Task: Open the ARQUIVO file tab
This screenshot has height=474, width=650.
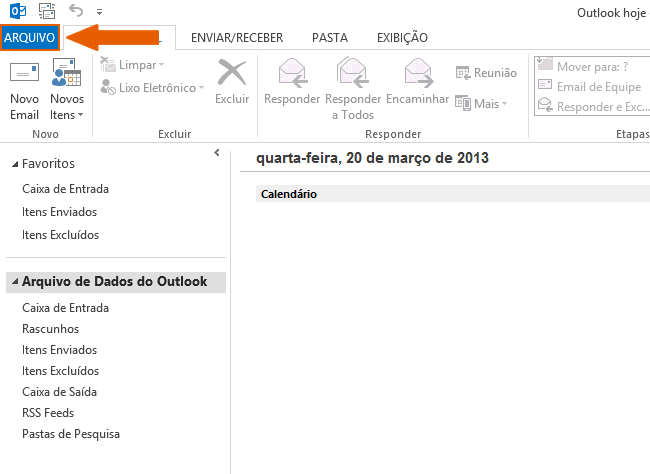Action: point(30,38)
